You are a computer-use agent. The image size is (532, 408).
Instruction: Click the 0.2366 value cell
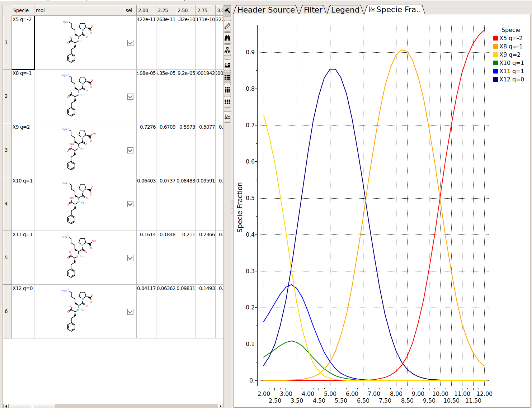pos(206,258)
